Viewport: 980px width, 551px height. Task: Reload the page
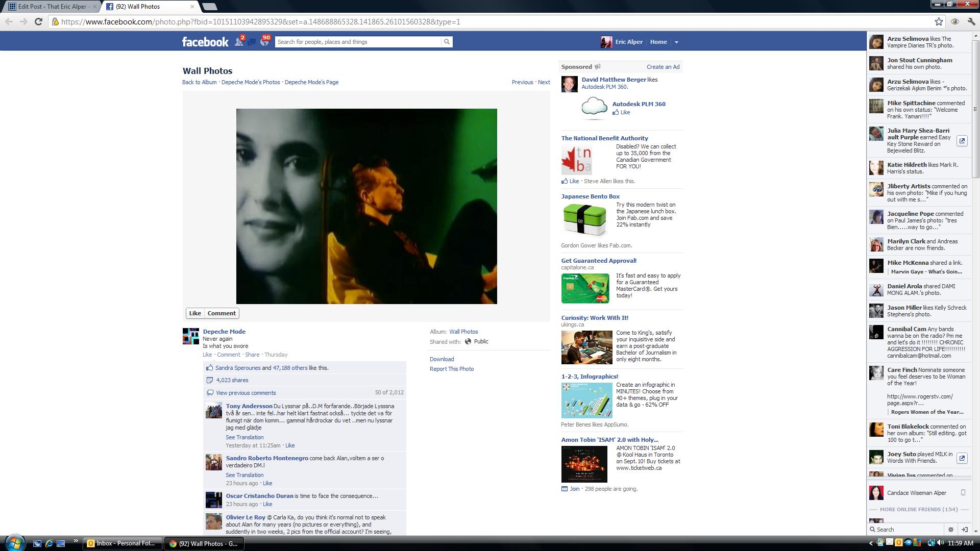38,21
